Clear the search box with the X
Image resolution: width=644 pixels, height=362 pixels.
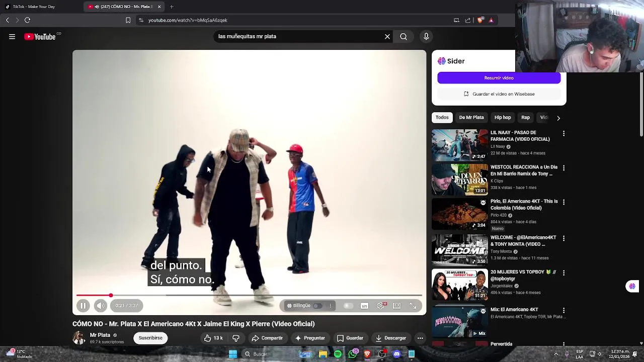coord(387,37)
